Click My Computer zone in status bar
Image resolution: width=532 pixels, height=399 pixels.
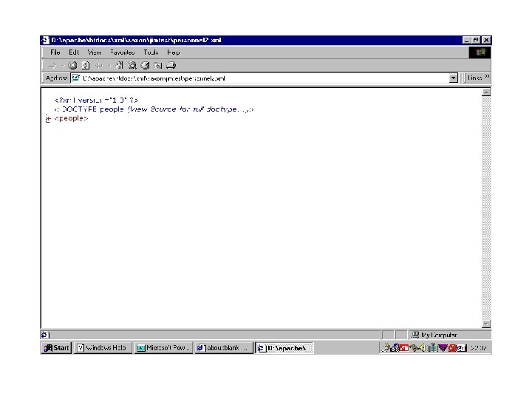451,335
